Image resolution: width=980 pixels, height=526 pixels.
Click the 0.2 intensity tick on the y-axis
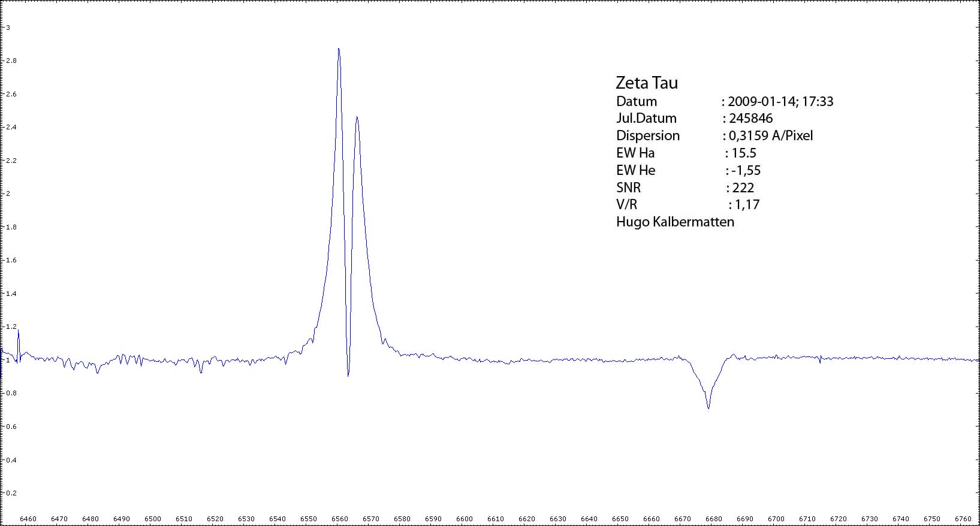[x=11, y=493]
